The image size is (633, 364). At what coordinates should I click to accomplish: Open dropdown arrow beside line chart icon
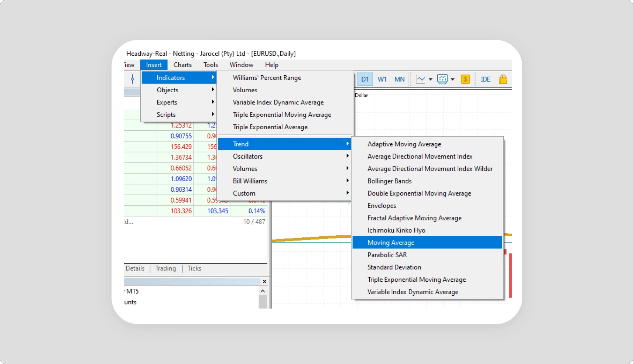pos(430,79)
